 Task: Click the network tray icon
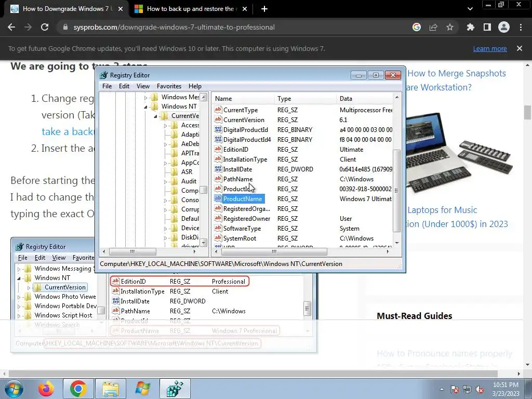pyautogui.click(x=467, y=389)
